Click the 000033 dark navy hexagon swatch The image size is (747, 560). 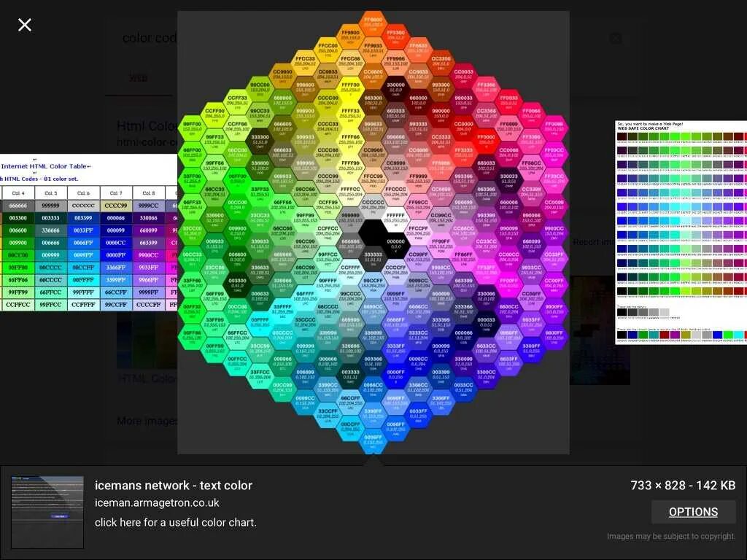(486, 323)
